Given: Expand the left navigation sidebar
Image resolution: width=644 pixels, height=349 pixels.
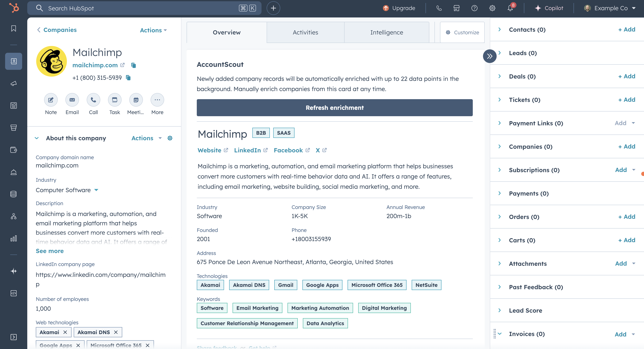Looking at the screenshot, I should coord(13,337).
